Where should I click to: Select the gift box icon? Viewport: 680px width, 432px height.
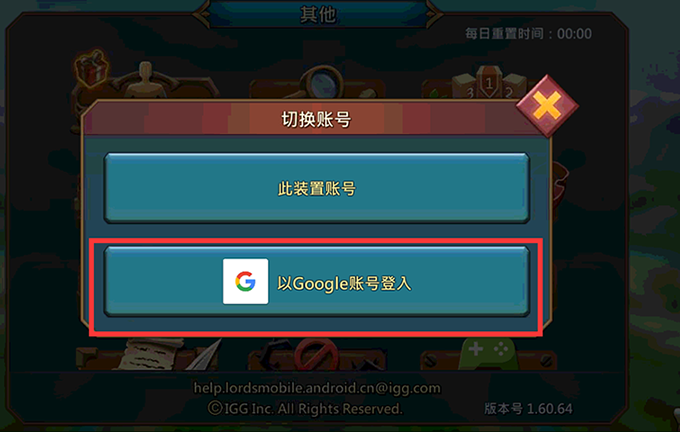[92, 69]
